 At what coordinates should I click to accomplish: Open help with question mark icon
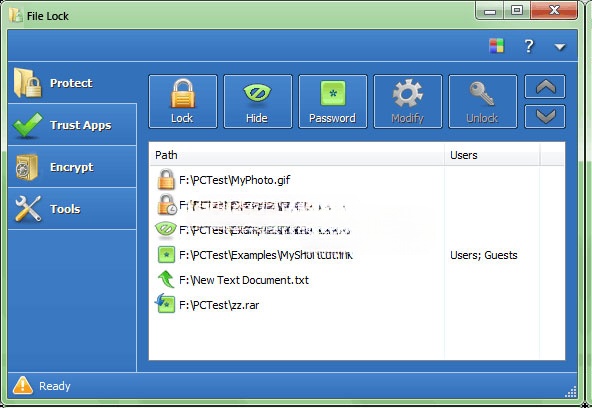[x=529, y=46]
